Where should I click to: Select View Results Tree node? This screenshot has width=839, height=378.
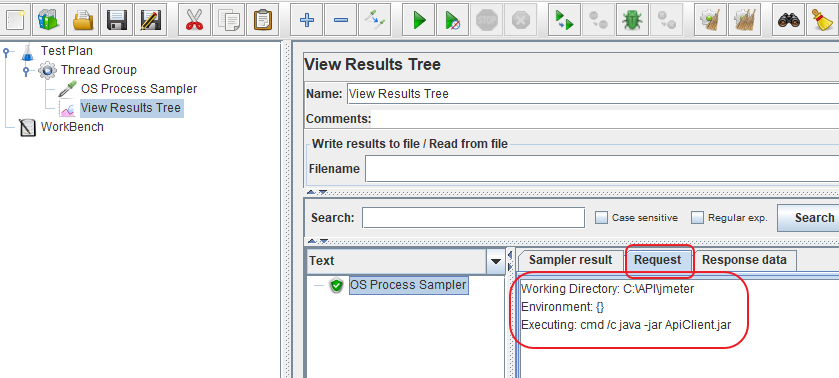[x=131, y=108]
